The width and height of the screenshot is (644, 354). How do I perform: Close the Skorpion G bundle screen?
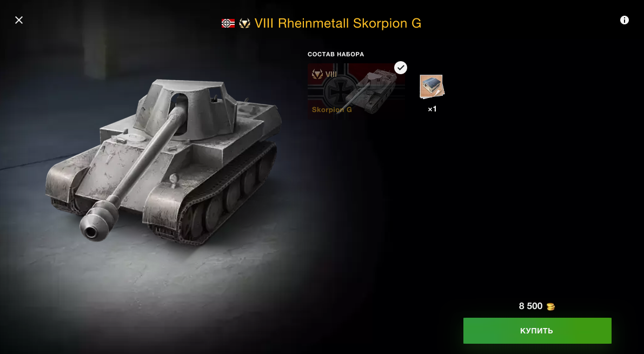19,20
